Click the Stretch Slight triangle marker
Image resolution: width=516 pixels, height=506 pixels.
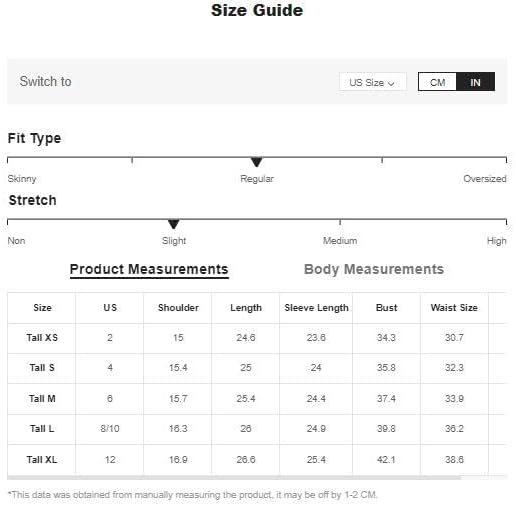point(173,224)
